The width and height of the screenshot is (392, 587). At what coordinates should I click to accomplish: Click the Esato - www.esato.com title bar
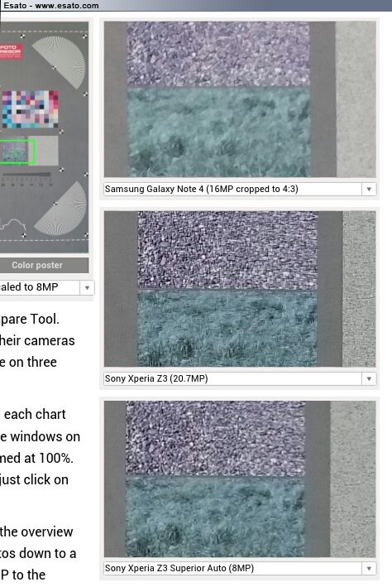196,5
